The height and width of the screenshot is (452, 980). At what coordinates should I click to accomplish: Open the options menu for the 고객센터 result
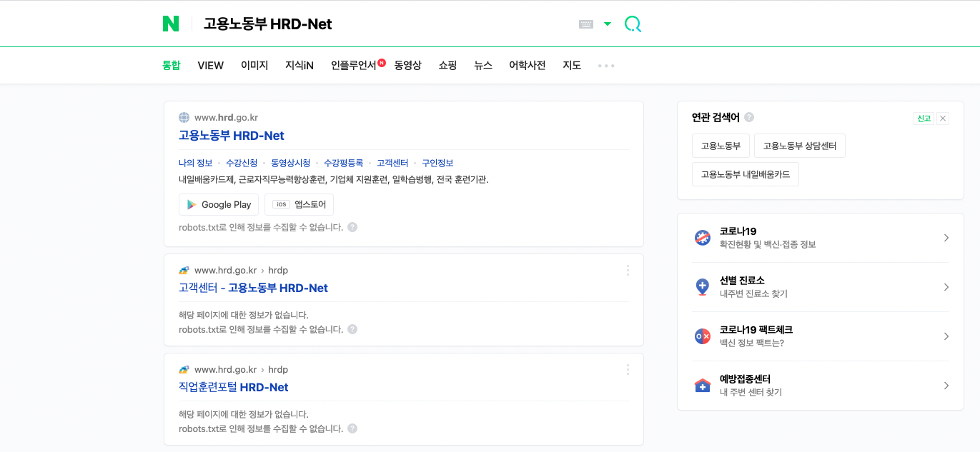click(x=628, y=270)
